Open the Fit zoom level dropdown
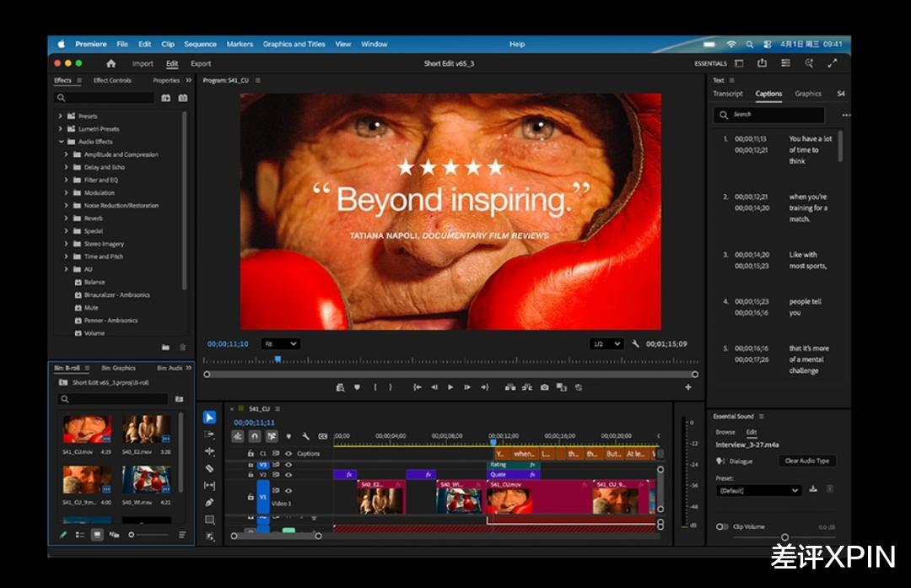The image size is (911, 588). click(280, 344)
